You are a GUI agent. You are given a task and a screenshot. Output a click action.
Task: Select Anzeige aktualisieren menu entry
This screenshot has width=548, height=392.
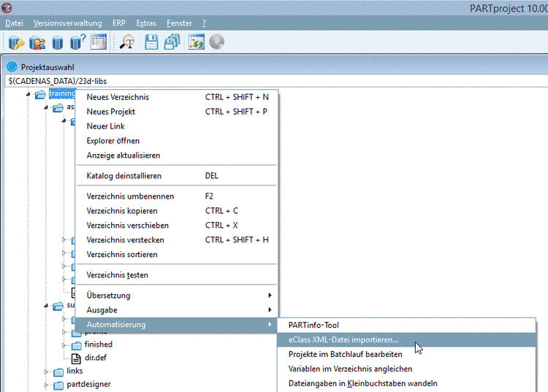tap(177, 155)
